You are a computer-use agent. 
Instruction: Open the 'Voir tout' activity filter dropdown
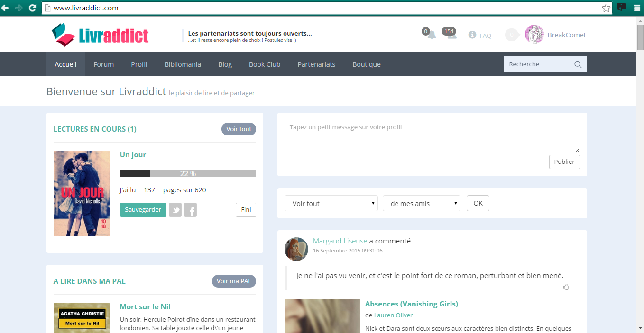click(x=331, y=203)
